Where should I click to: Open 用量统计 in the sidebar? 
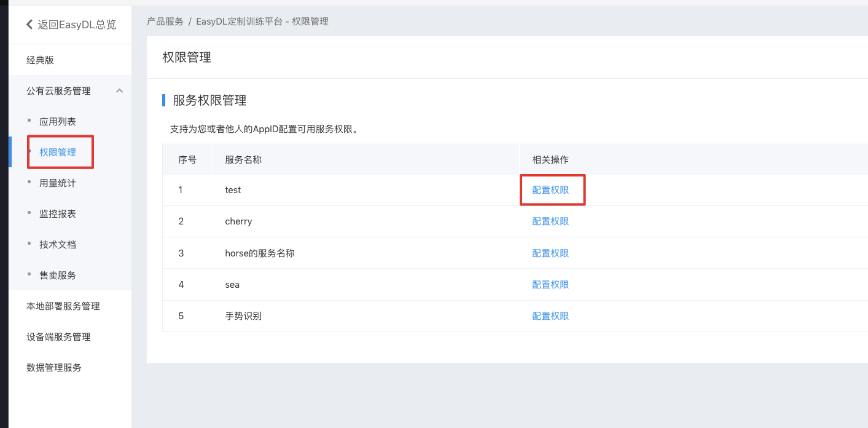click(x=58, y=183)
